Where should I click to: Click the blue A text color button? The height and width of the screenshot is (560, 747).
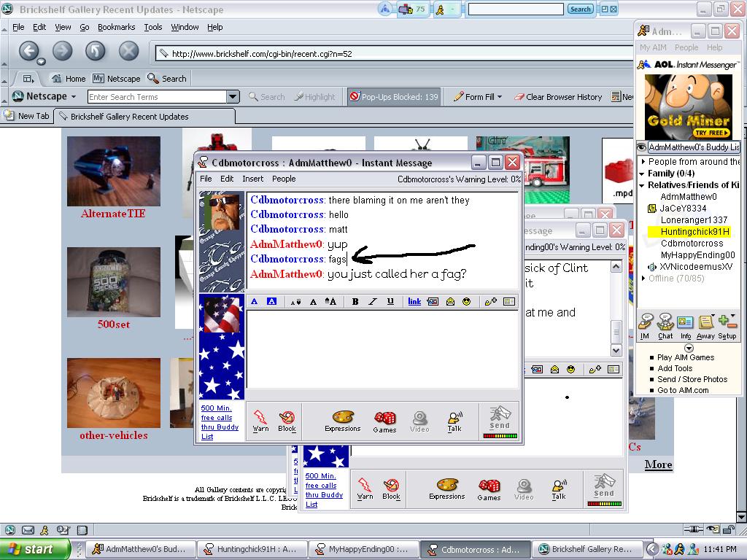pos(254,301)
